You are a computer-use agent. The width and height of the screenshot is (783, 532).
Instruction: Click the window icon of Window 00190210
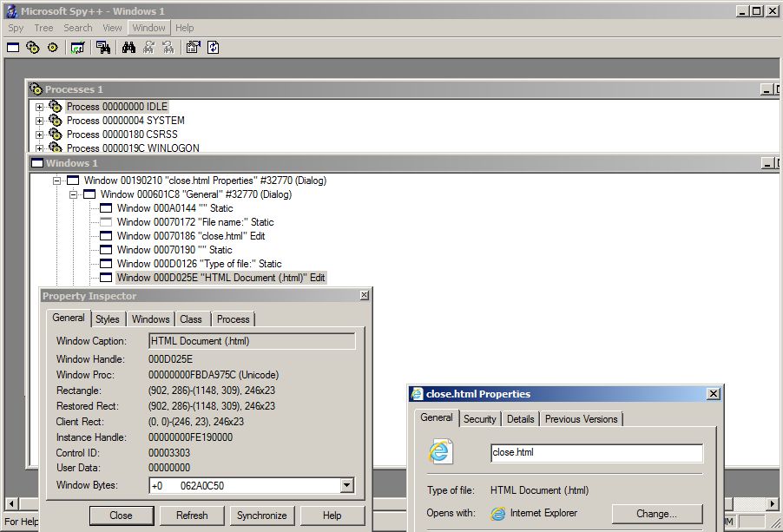[73, 181]
